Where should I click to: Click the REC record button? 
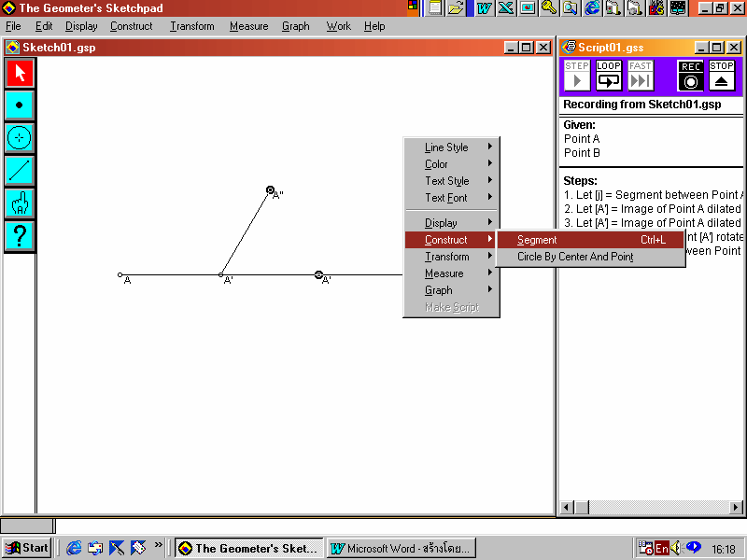[690, 76]
